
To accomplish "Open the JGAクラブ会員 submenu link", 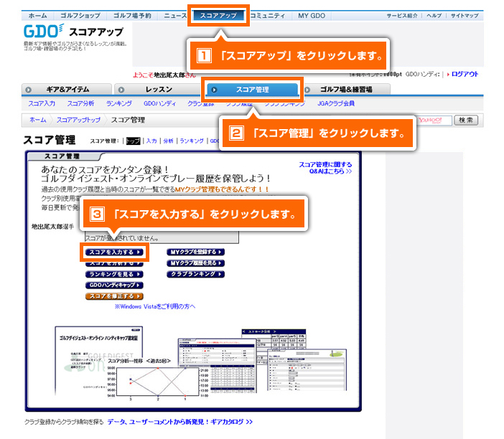I will [x=336, y=103].
